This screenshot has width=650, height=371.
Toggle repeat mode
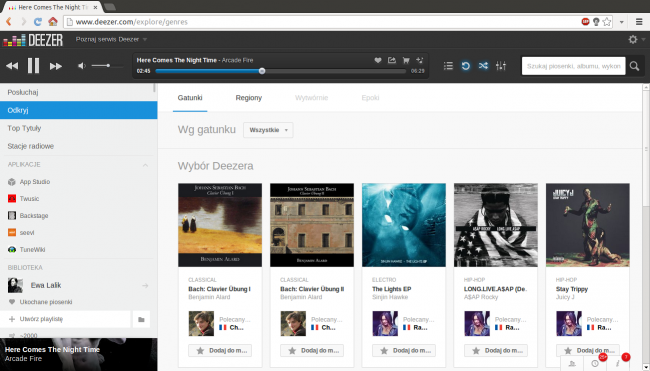[466, 65]
